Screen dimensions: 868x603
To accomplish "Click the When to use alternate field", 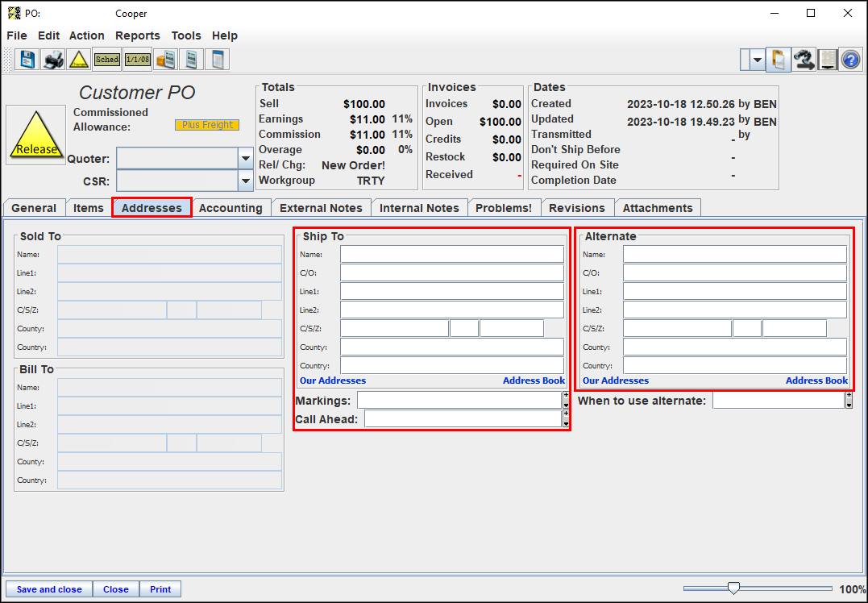I will (x=779, y=401).
